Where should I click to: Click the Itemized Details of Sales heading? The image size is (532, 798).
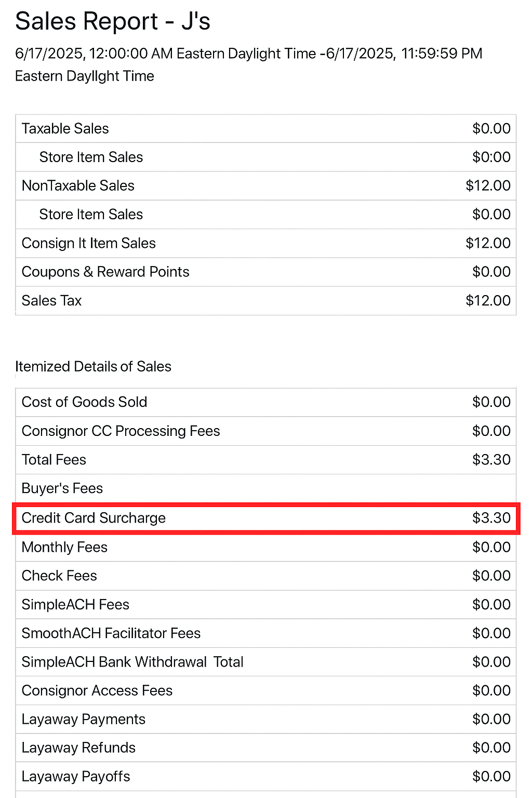point(93,366)
